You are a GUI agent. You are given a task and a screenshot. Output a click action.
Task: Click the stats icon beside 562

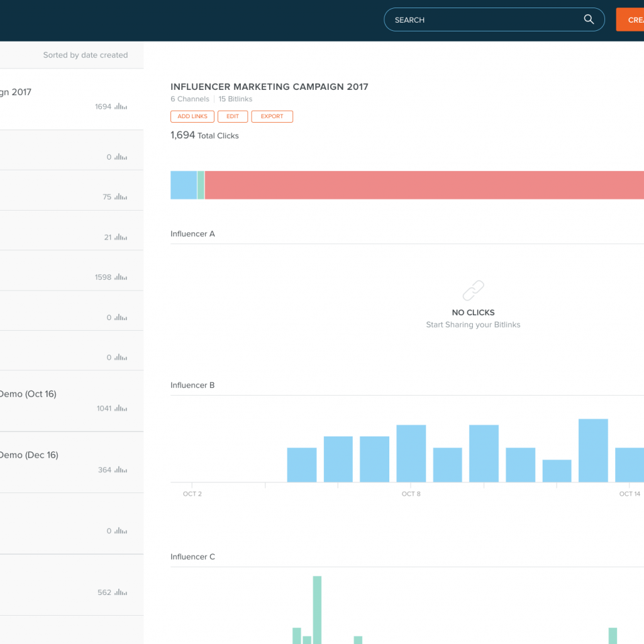[121, 592]
